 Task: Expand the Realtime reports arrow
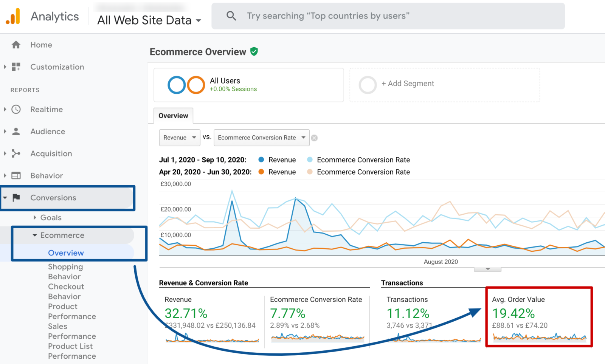[5, 110]
